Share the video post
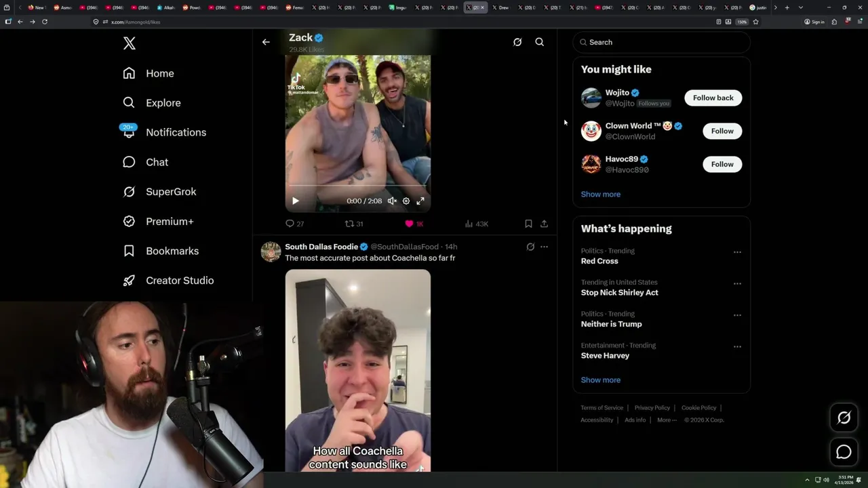Screen dimensions: 868x488 point(544,224)
